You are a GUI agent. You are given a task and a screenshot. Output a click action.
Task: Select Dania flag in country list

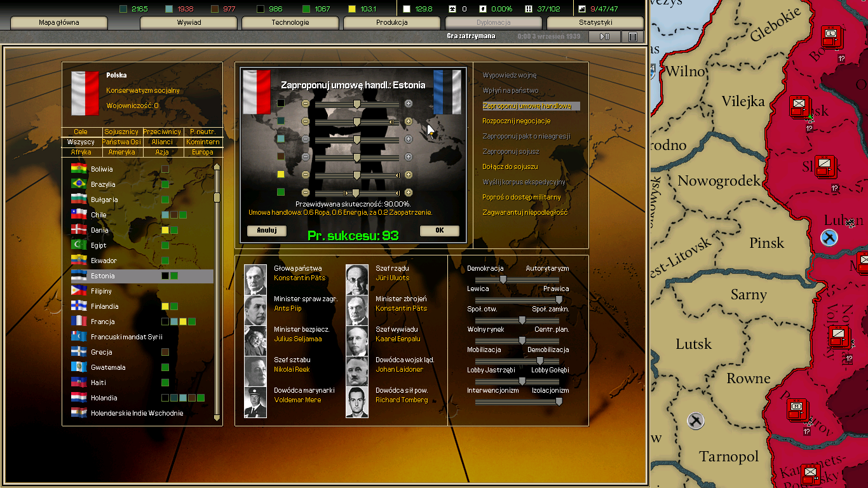pyautogui.click(x=79, y=230)
